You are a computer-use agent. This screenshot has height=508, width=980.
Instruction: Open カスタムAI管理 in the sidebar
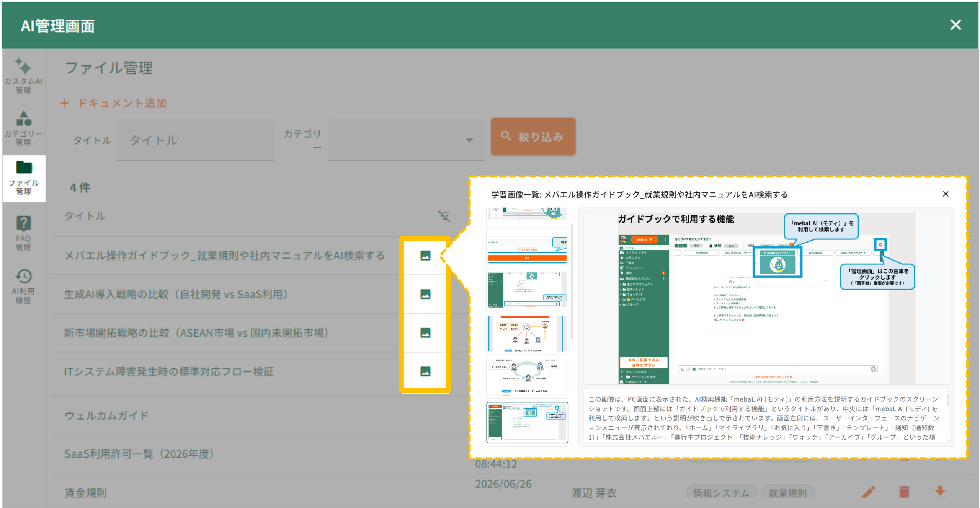tap(23, 76)
